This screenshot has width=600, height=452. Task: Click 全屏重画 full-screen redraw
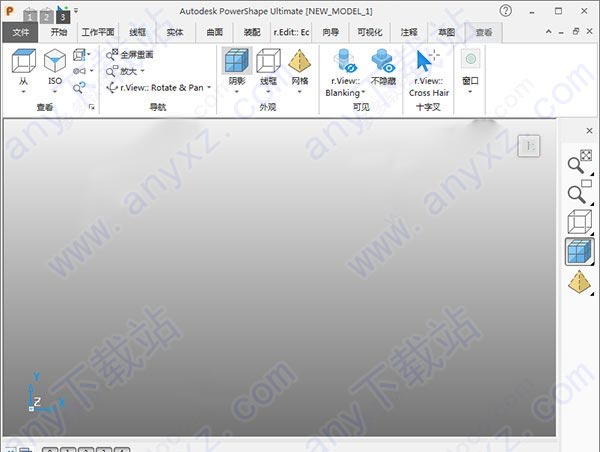(130, 55)
